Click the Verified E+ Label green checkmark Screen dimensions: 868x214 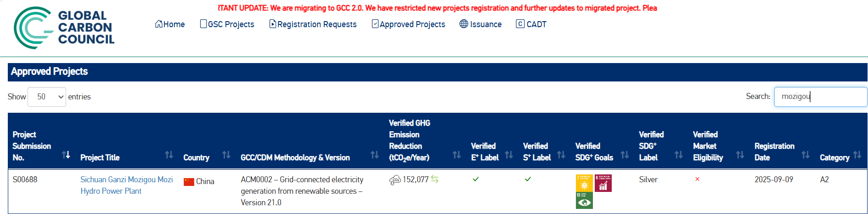[476, 179]
